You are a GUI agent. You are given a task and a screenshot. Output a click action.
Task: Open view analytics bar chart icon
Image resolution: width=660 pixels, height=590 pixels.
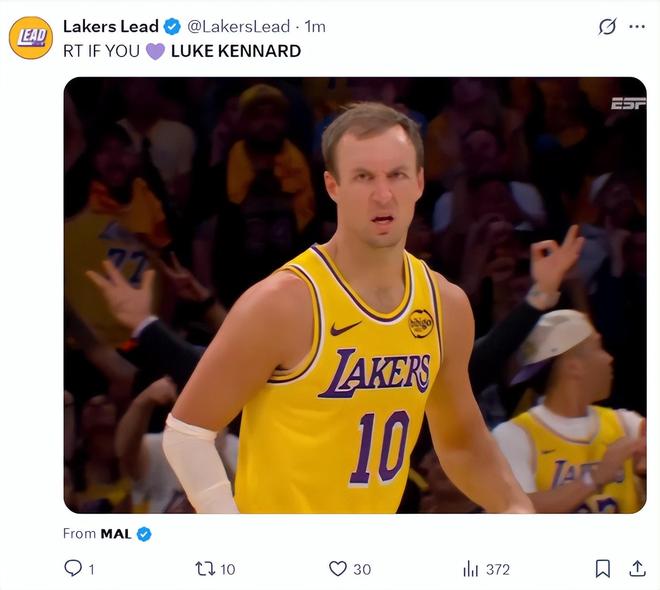coord(471,568)
